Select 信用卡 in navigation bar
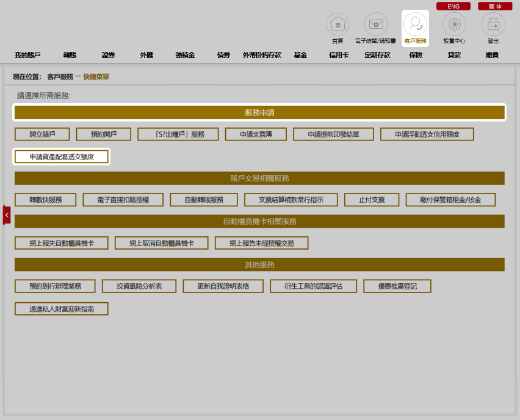Viewport: 520px width, 420px height. [339, 55]
